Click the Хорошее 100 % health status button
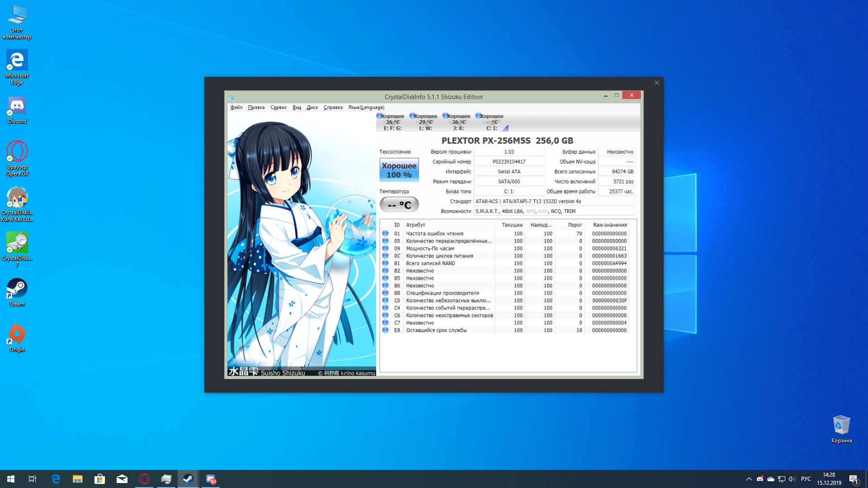Image resolution: width=868 pixels, height=488 pixels. click(x=399, y=170)
